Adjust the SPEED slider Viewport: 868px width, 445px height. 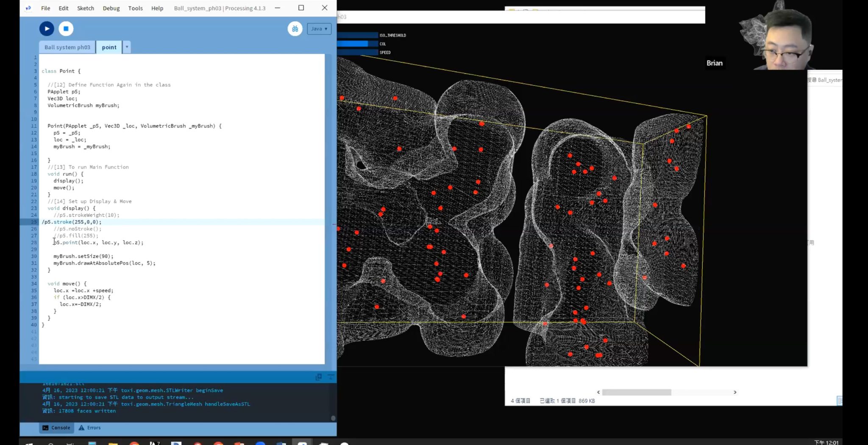[357, 53]
